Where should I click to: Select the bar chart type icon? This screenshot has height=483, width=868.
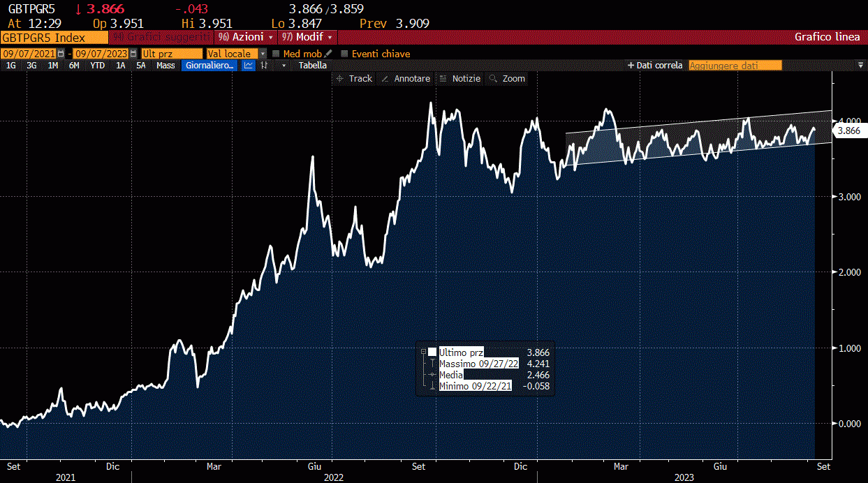point(265,66)
